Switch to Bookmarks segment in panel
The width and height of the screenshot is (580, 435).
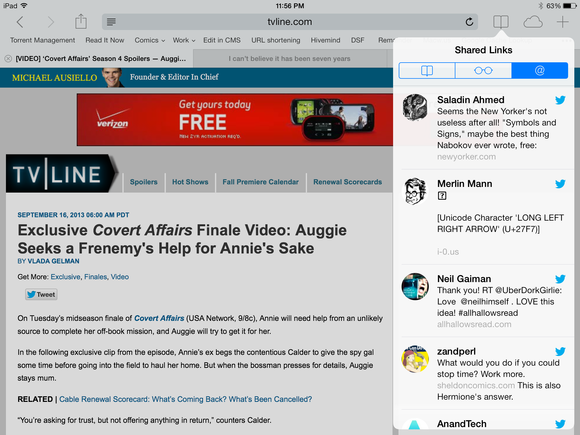[x=427, y=70]
